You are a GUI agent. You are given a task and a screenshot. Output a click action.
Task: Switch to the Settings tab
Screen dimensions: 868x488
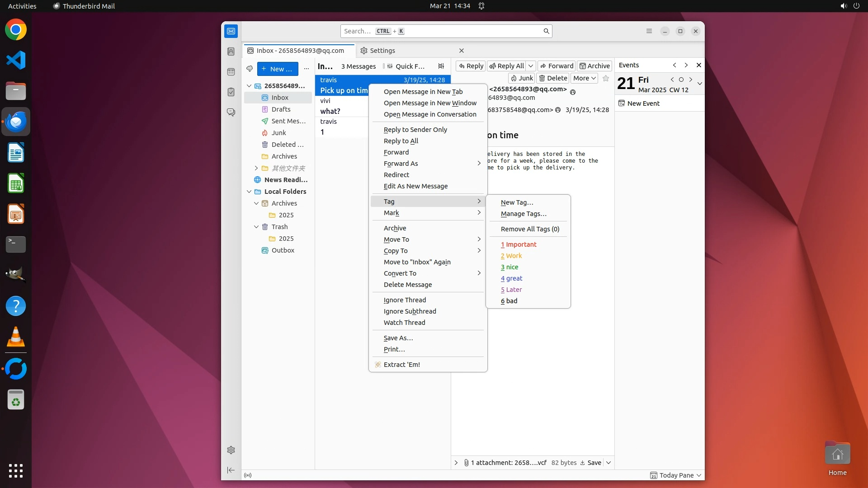[382, 51]
